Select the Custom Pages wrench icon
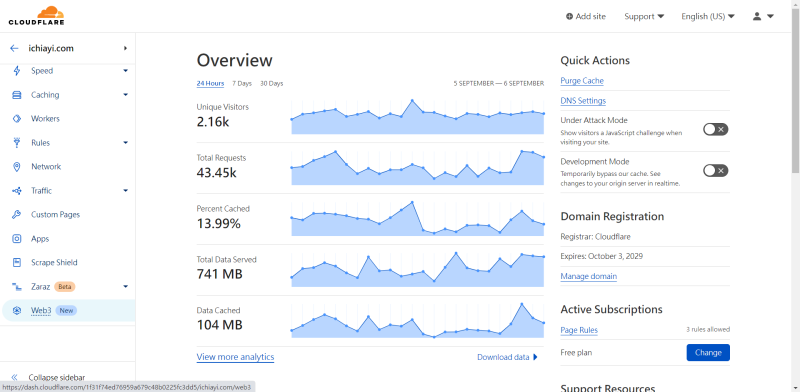Screen dimensions: 800x392 point(17,215)
